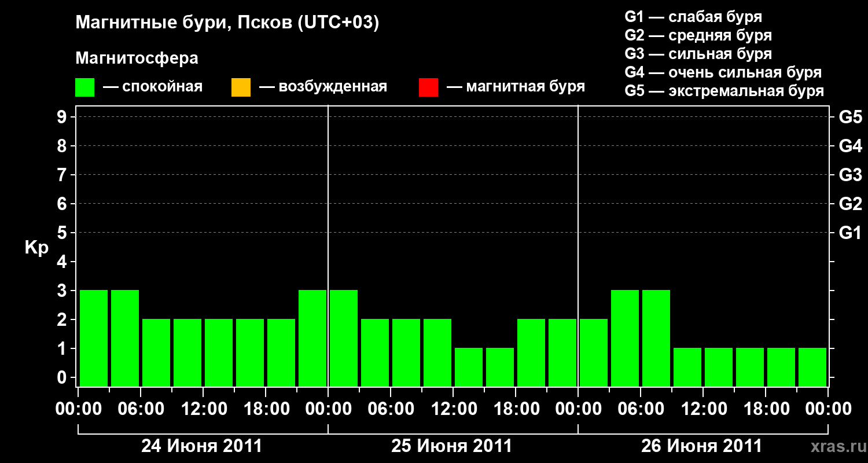
Task: Click the red 'магнитная буря' legend swatch
Action: [x=428, y=87]
